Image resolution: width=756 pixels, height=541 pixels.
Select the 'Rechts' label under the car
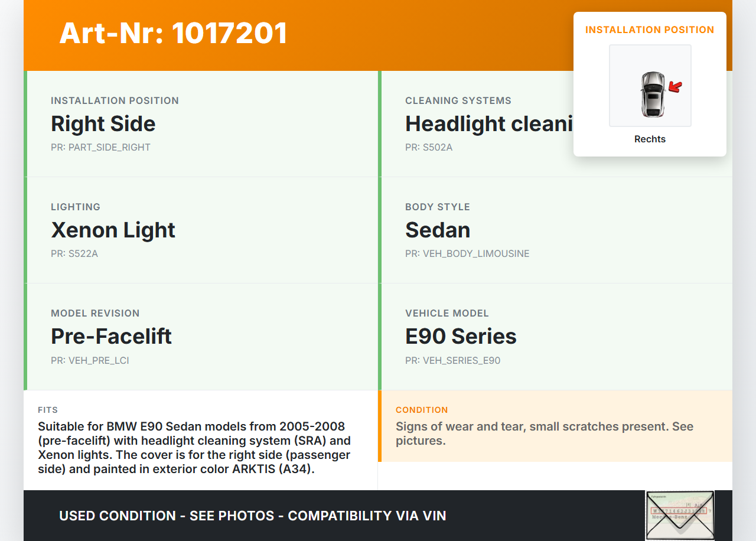point(650,139)
